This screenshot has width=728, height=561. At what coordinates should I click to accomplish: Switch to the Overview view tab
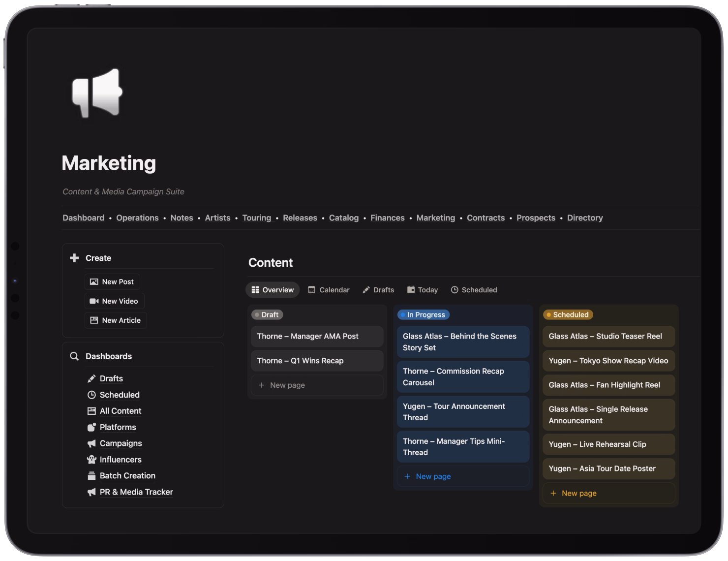click(273, 290)
